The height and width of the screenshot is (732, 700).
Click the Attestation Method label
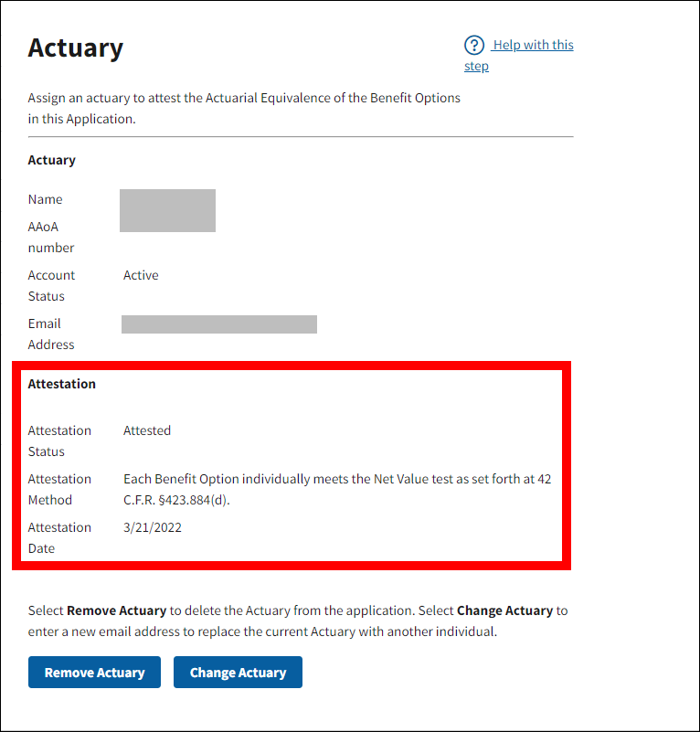pos(59,489)
